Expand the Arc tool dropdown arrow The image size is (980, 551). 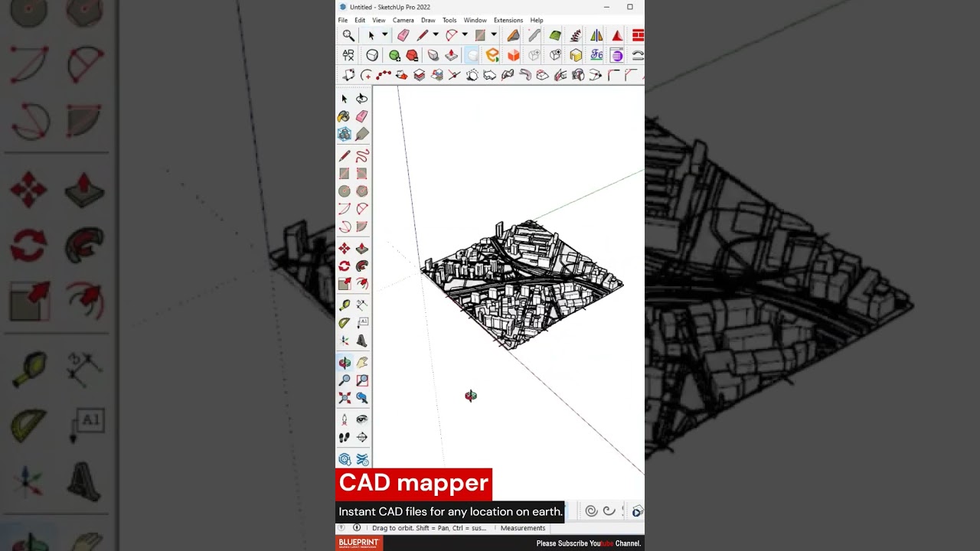464,35
